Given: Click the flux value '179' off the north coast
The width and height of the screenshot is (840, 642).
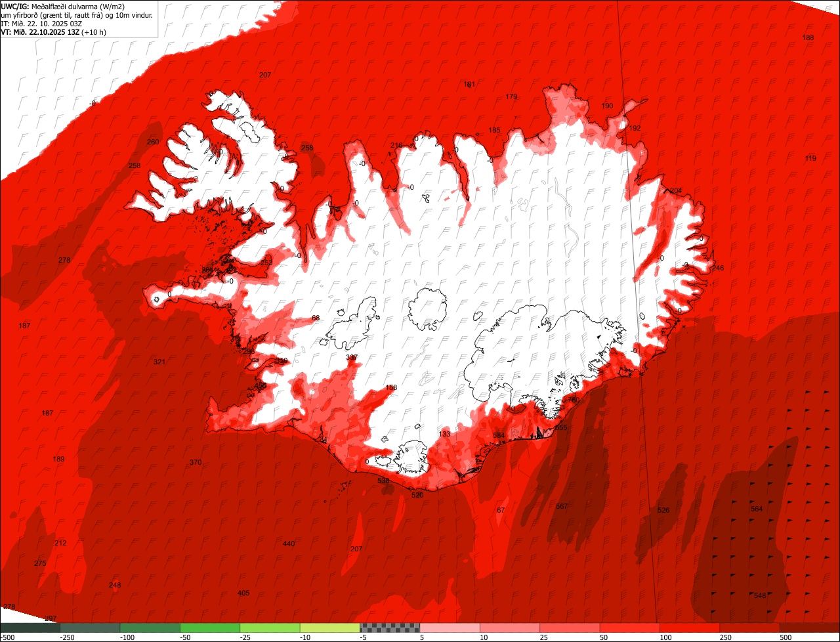Looking at the screenshot, I should click(511, 97).
